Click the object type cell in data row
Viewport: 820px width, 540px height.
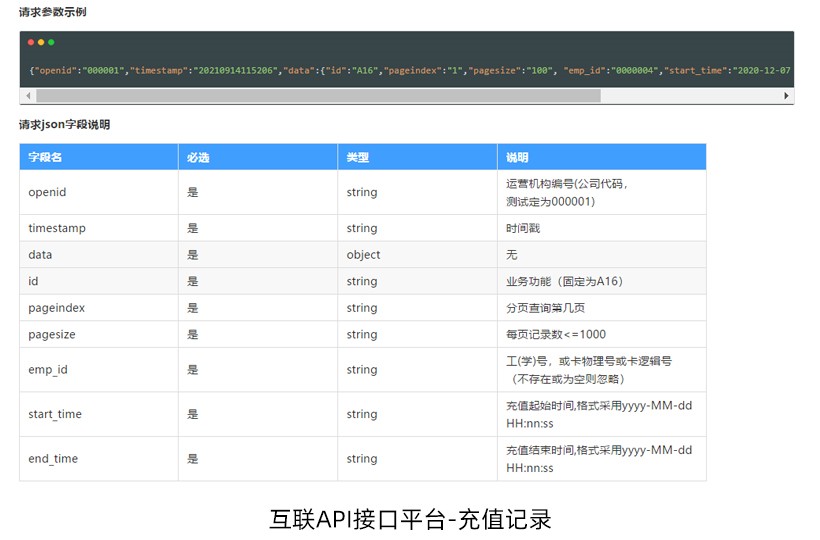[364, 255]
